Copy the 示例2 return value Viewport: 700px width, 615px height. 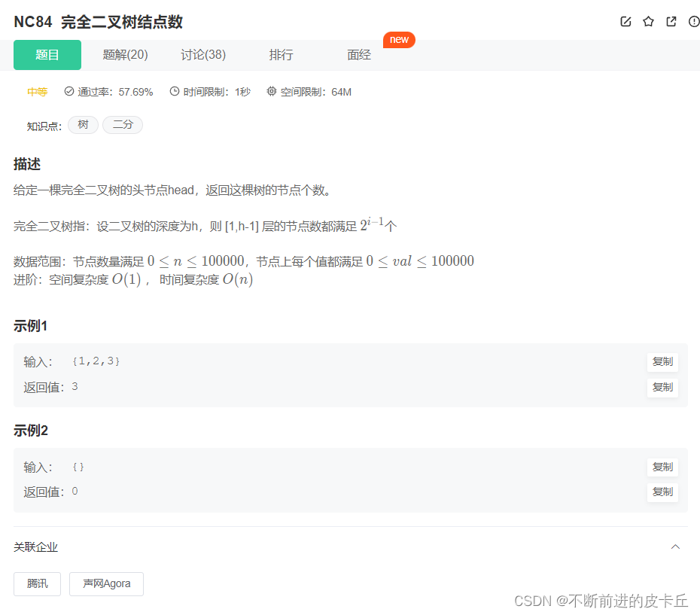pos(662,492)
